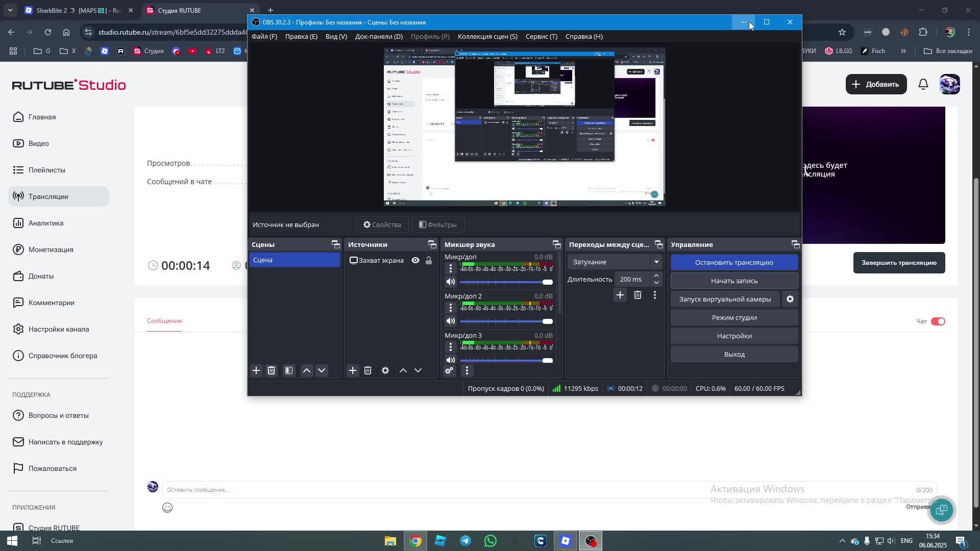Mute the Микр/доп audio channel
This screenshot has width=980, height=551.
click(x=450, y=282)
